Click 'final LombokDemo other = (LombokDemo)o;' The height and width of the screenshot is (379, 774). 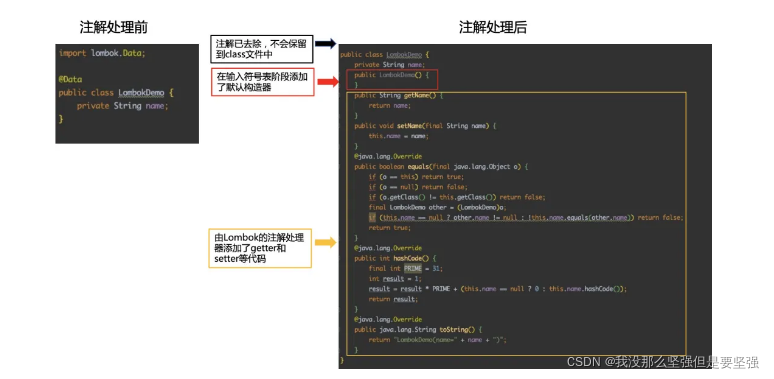click(x=437, y=207)
